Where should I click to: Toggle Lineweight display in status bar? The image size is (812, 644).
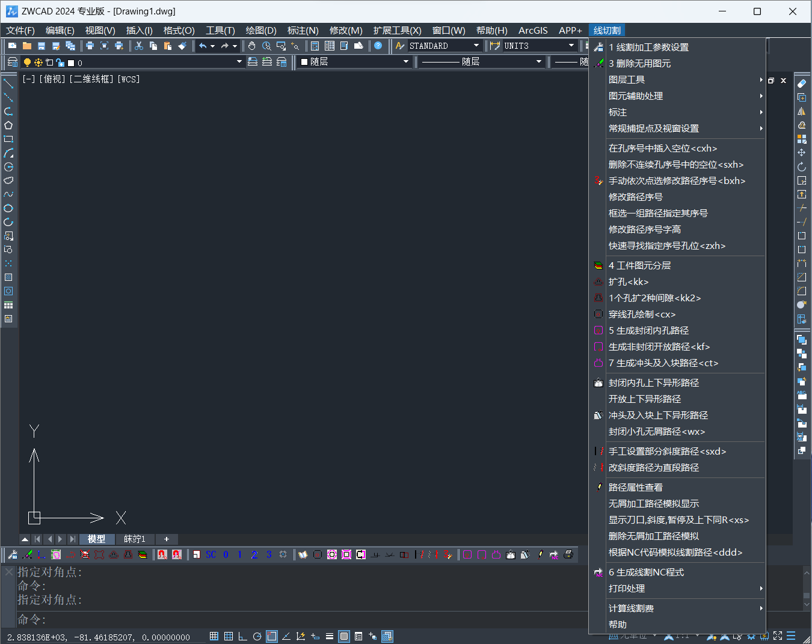pyautogui.click(x=330, y=636)
